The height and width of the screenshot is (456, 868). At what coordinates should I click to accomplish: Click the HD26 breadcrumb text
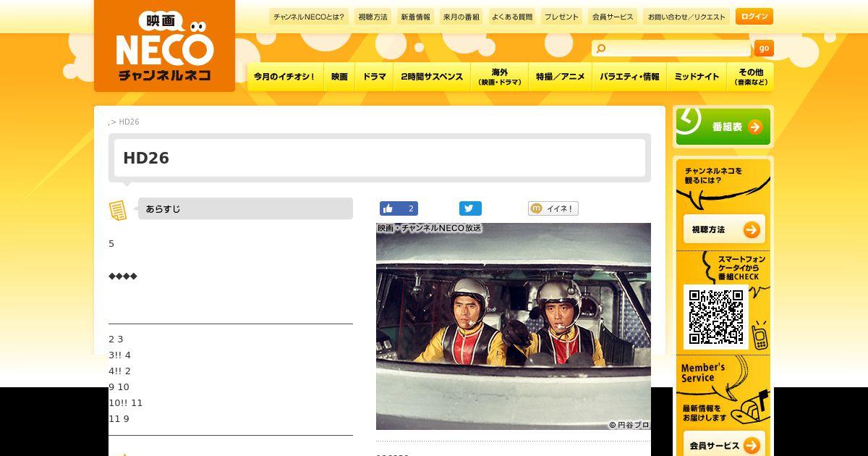pos(129,122)
